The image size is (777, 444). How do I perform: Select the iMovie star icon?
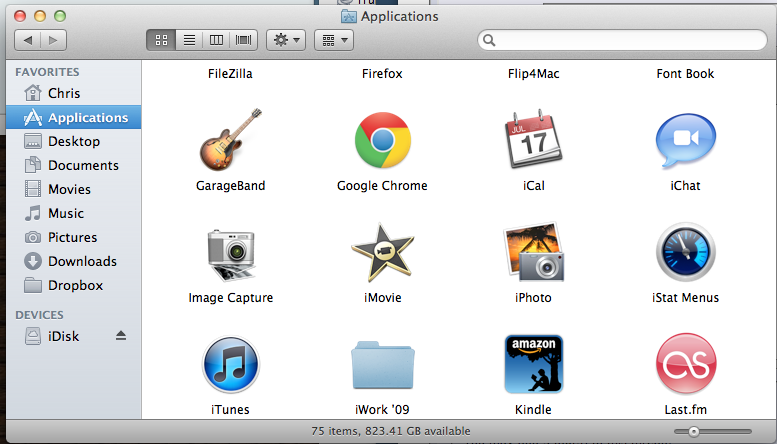coord(383,253)
